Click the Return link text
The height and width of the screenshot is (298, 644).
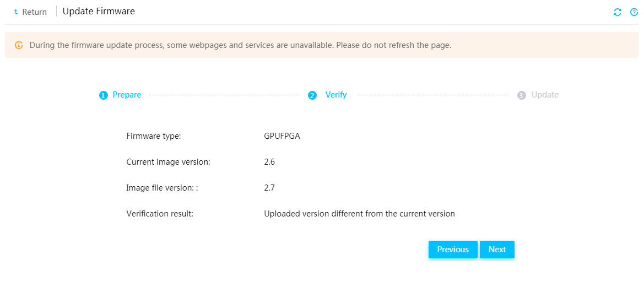pyautogui.click(x=35, y=12)
